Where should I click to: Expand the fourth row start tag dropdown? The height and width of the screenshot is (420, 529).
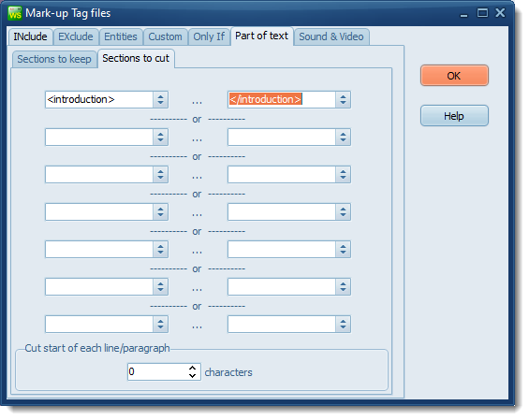coord(161,212)
